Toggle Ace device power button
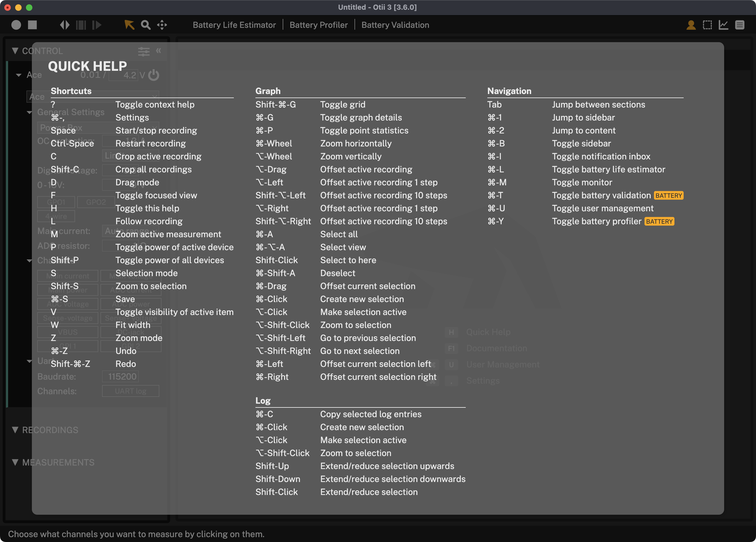The image size is (756, 542). [153, 75]
